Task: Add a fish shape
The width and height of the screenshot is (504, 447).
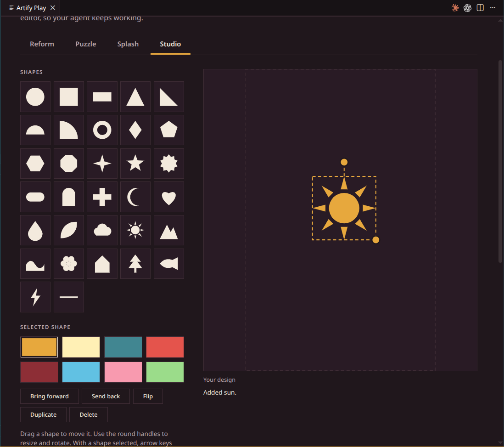Action: (x=169, y=264)
